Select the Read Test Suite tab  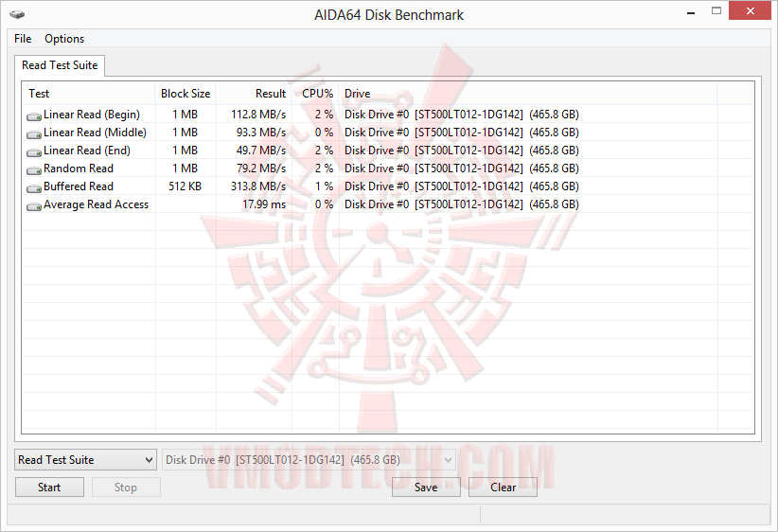(60, 65)
